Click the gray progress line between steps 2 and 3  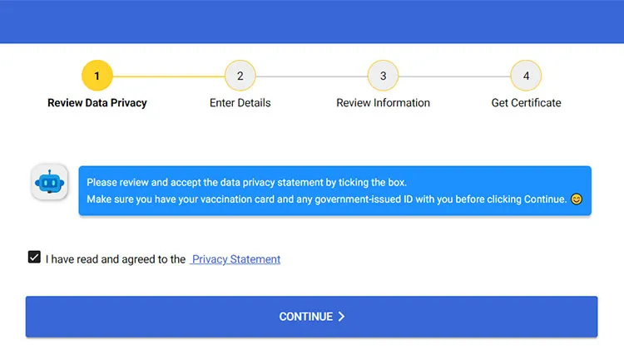(312, 76)
